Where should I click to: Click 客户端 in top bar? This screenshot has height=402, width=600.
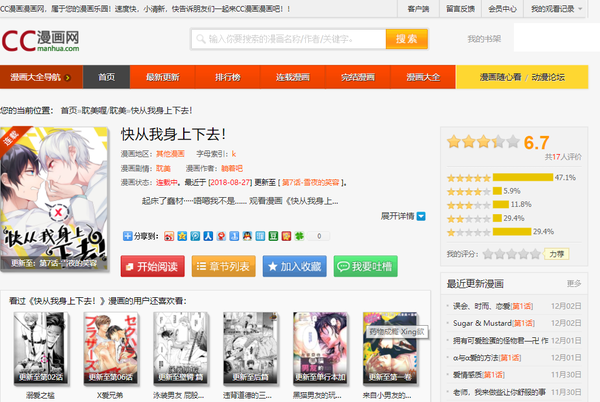[x=418, y=9]
